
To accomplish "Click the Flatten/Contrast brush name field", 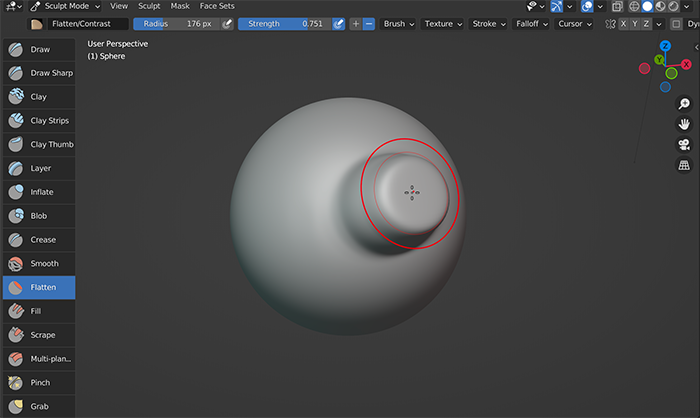I will (x=87, y=24).
